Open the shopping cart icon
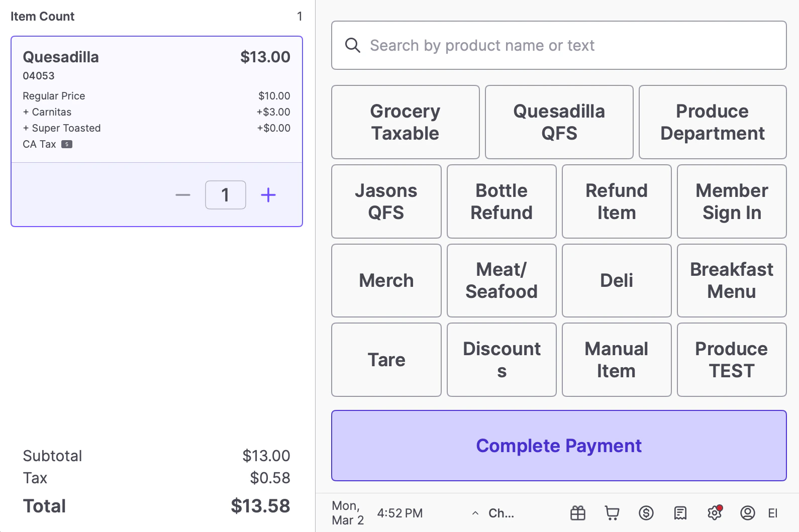Screen dimensions: 799x532 tap(612, 513)
